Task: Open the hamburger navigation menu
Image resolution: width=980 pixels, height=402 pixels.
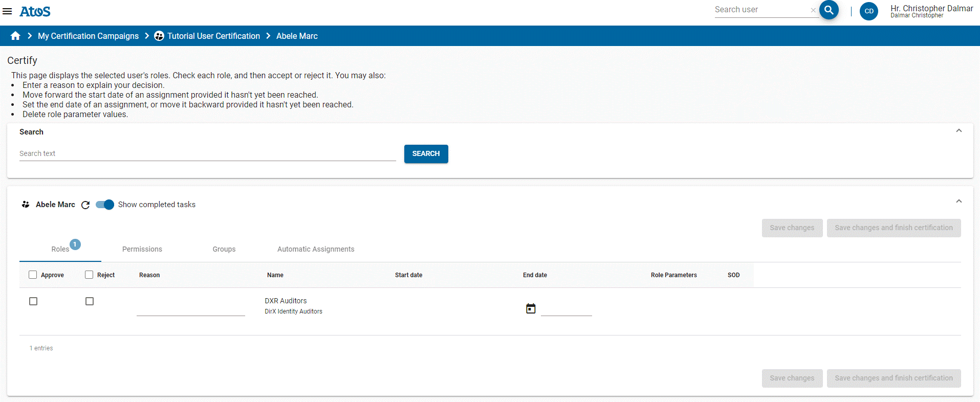Action: [x=7, y=11]
